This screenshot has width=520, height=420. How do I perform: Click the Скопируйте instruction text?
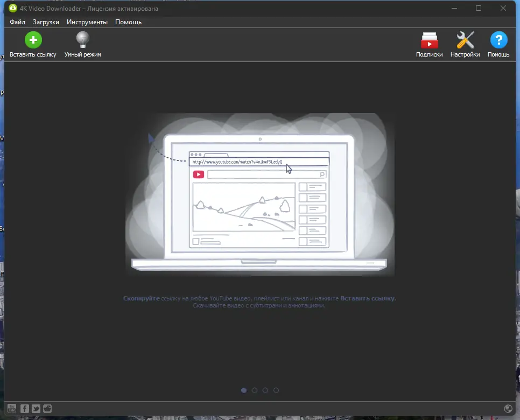[x=142, y=298]
